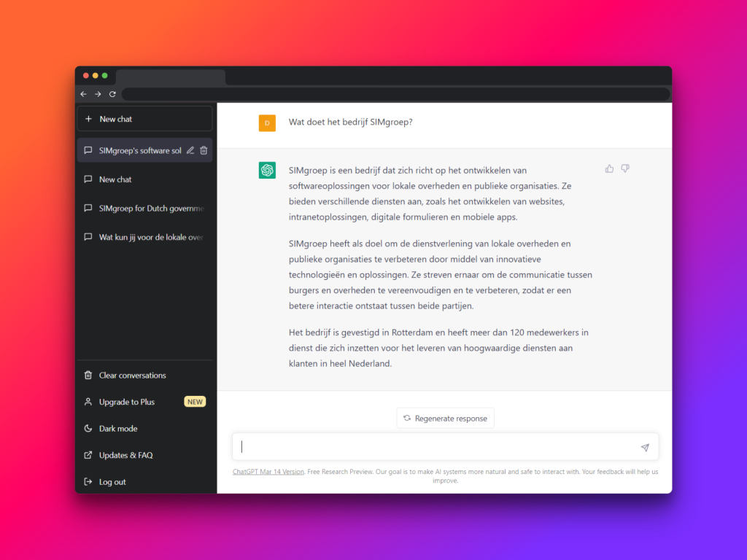Go forward in the browser
This screenshot has width=747, height=560.
point(98,94)
